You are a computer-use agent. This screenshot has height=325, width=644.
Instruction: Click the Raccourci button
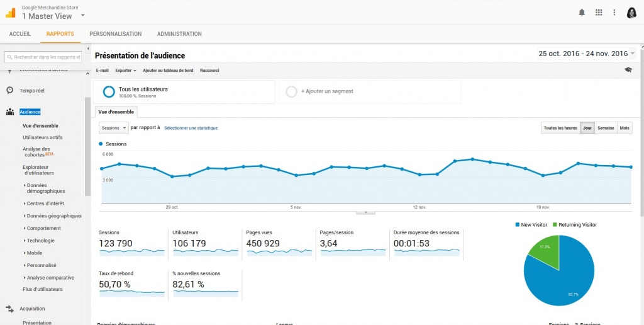(x=209, y=71)
